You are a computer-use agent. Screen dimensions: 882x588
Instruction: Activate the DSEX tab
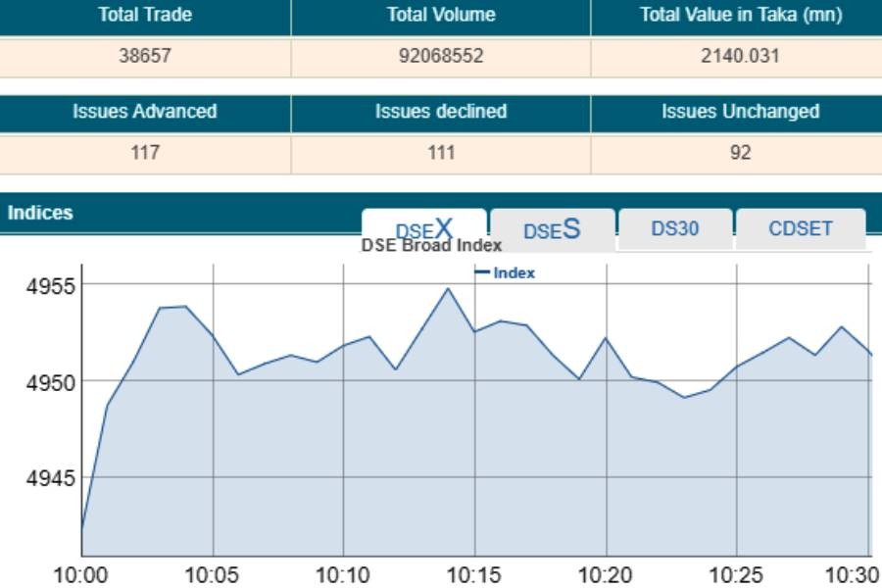click(x=423, y=226)
